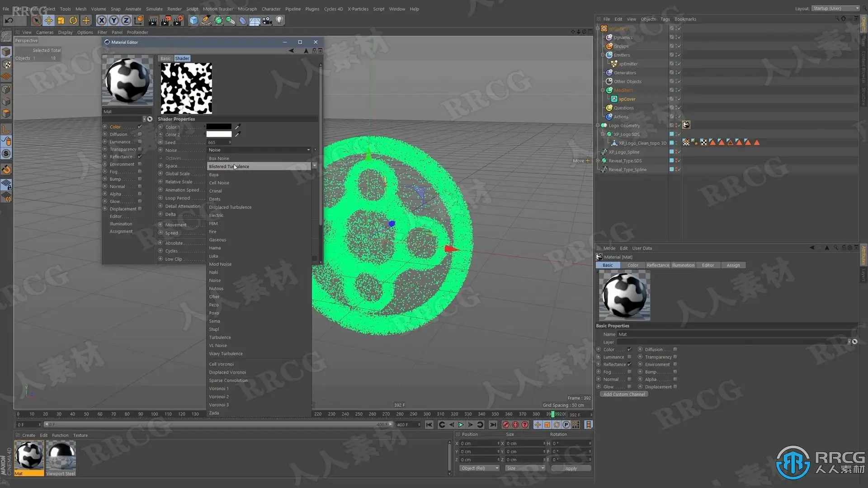868x488 pixels.
Task: Click the Record Active Objects button
Action: point(505,425)
